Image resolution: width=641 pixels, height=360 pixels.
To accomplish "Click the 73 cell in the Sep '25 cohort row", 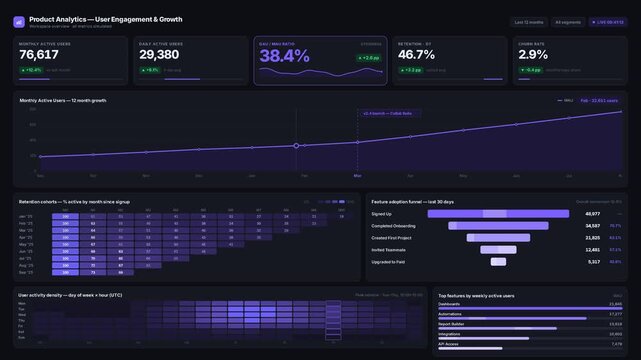I will [93, 273].
